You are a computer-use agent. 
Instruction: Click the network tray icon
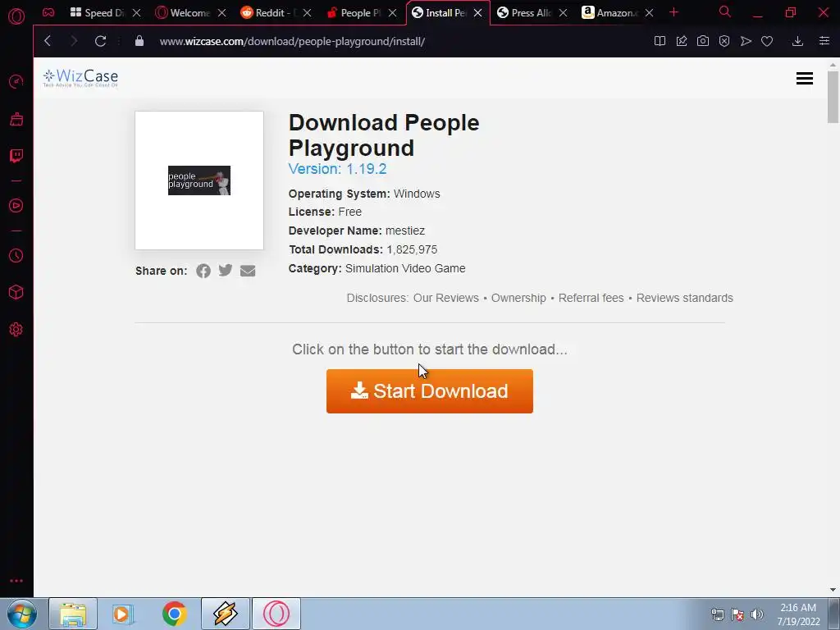tap(717, 614)
